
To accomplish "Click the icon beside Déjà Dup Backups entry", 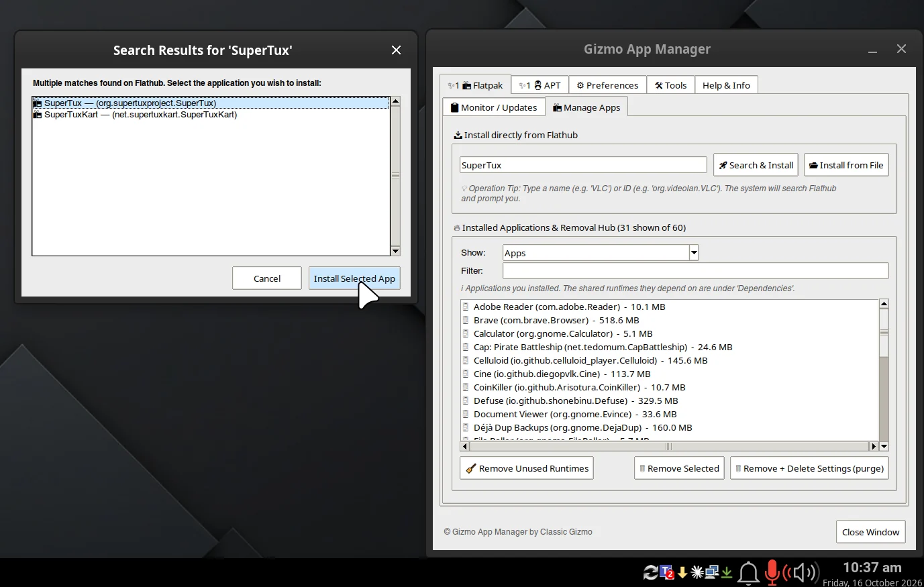I will coord(466,427).
